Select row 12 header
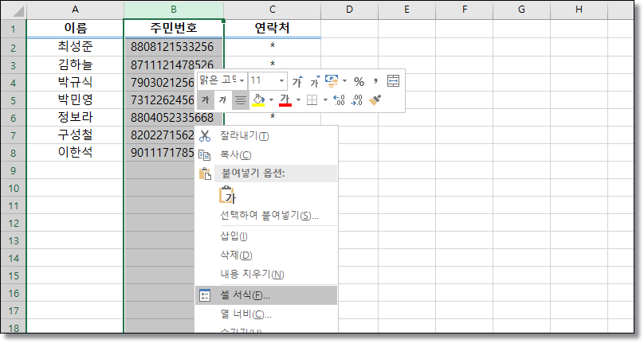The width and height of the screenshot is (644, 355). pyautogui.click(x=14, y=223)
